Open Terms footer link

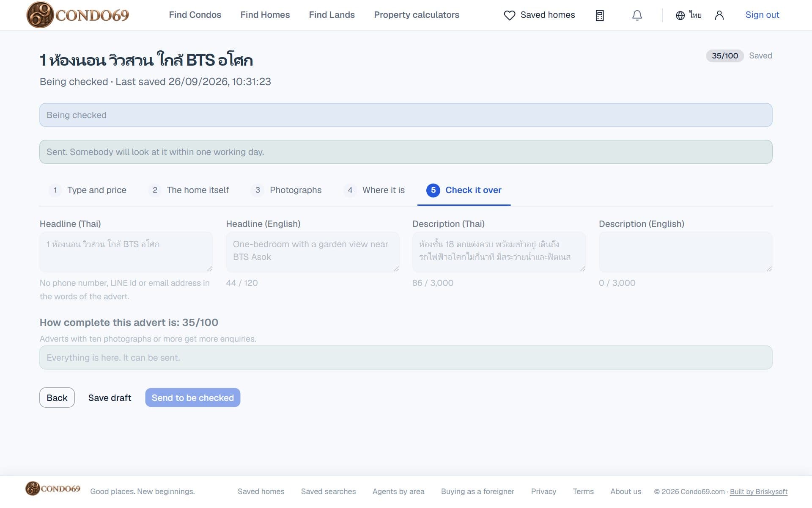coord(583,491)
